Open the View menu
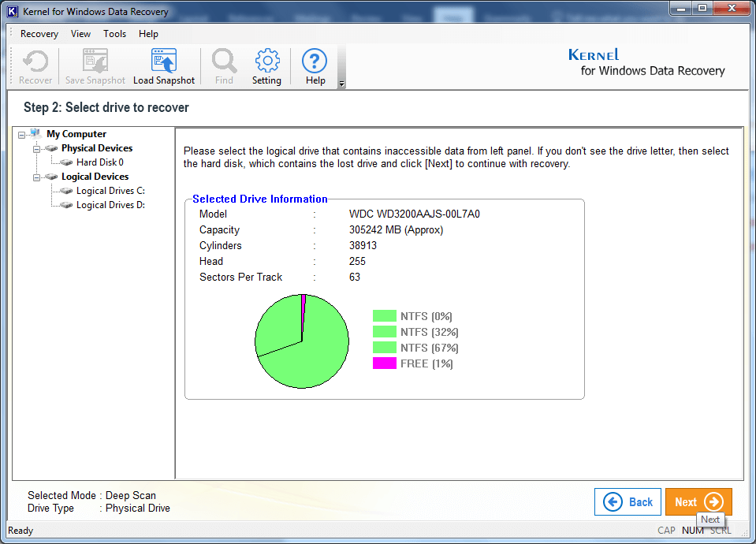Image resolution: width=756 pixels, height=544 pixels. tap(80, 34)
